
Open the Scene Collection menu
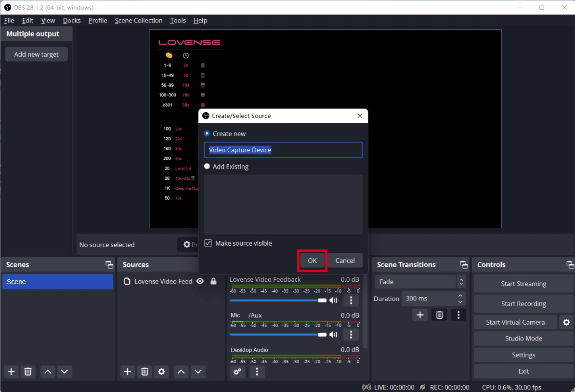pos(138,21)
